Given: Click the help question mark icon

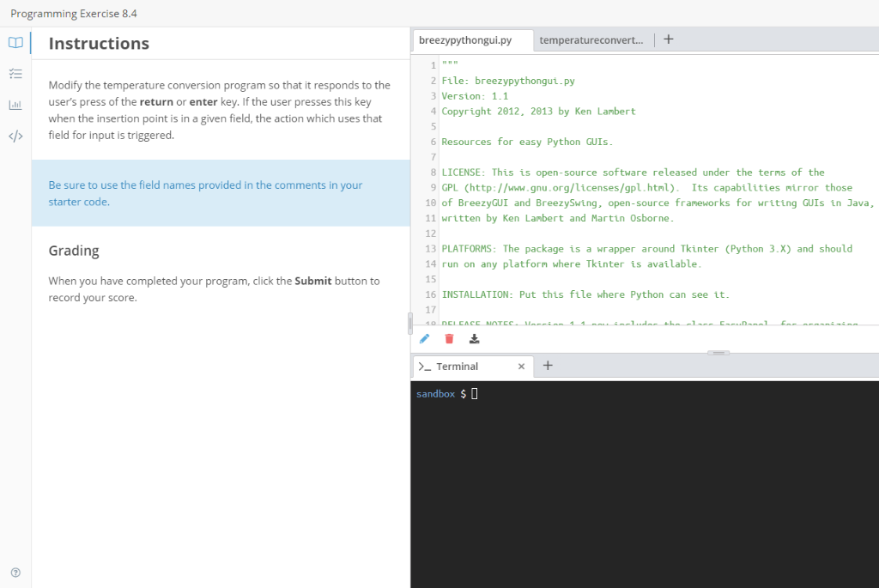Looking at the screenshot, I should 15,572.
